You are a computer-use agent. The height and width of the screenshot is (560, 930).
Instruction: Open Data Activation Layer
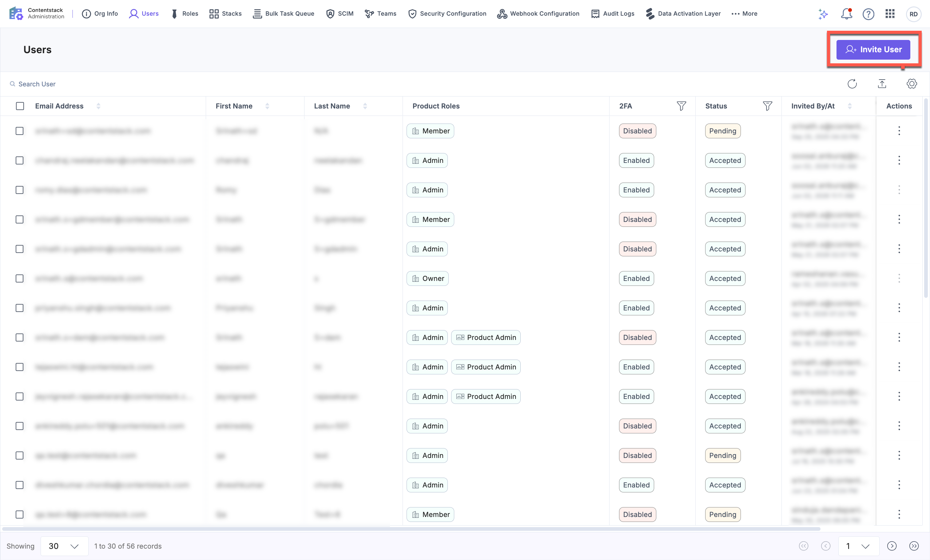[x=683, y=14]
